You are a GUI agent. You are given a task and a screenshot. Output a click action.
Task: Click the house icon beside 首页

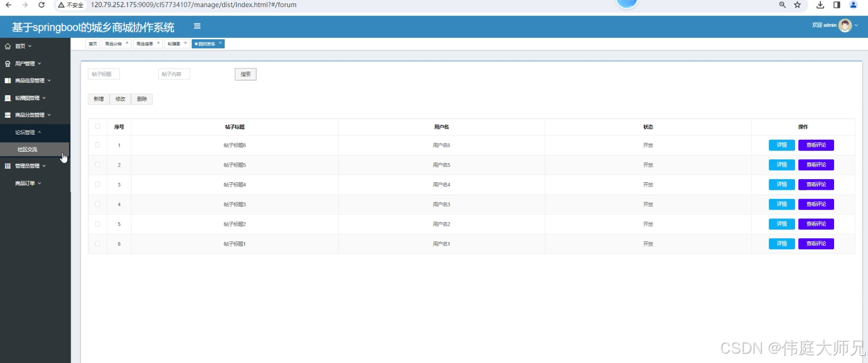click(8, 47)
